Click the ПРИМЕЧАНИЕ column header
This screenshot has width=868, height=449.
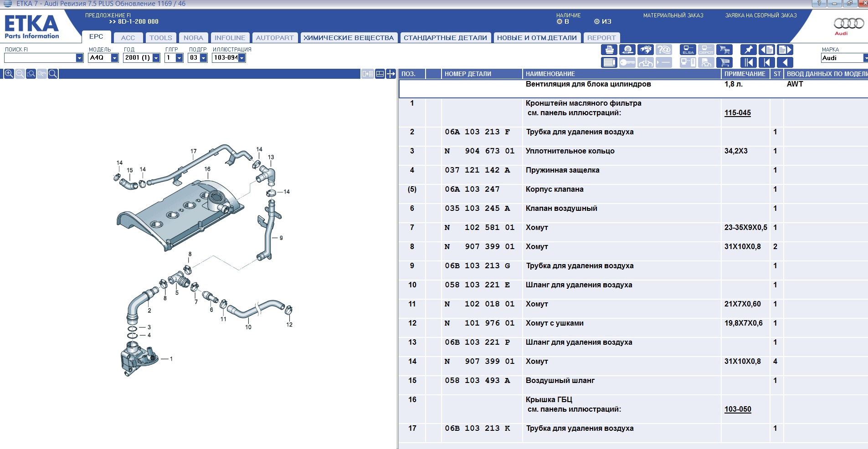coord(745,74)
